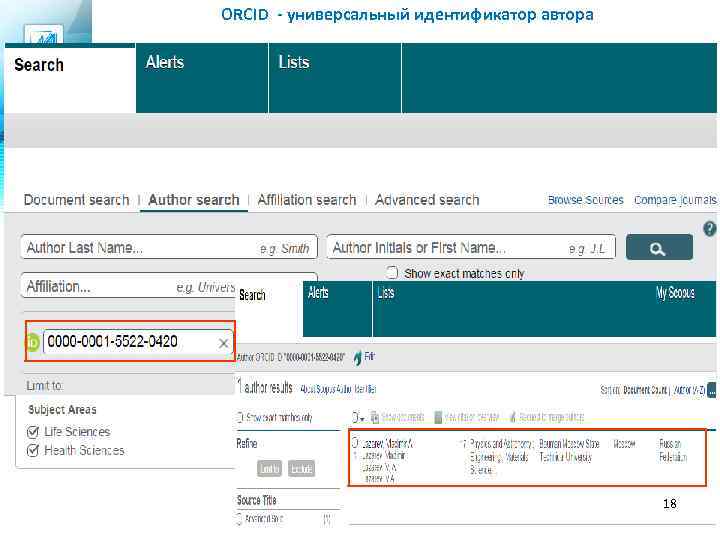Select the Author search tab
Screen dimensions: 720x540
(194, 200)
